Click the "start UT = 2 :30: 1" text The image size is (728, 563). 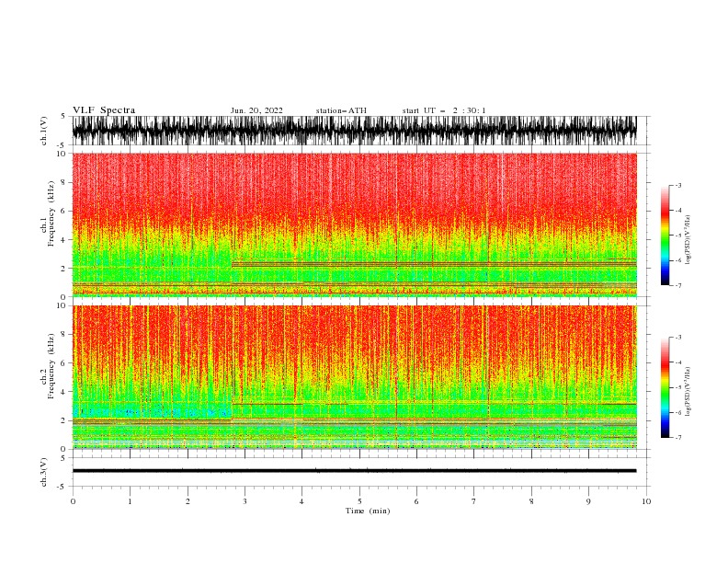[444, 110]
